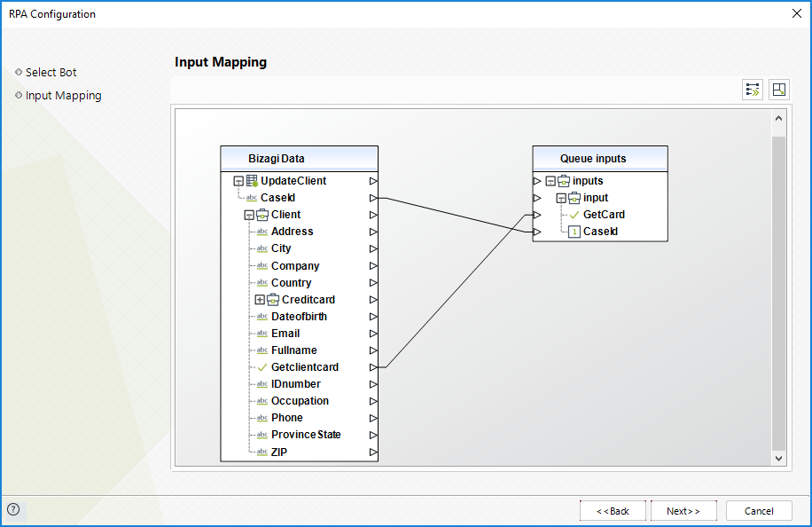Click input connector arrow of inputs
The width and height of the screenshot is (812, 527).
coord(537,181)
